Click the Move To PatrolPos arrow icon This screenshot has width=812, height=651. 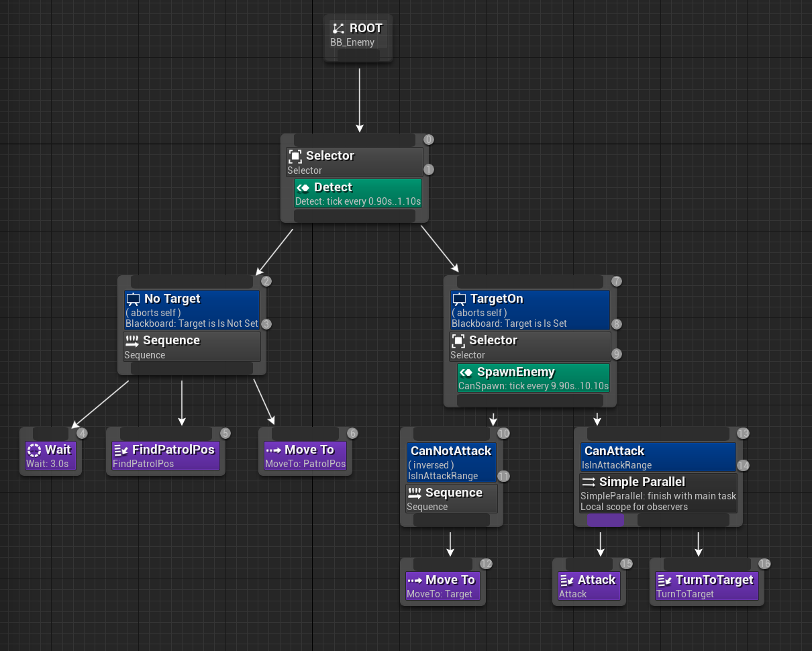tap(273, 450)
